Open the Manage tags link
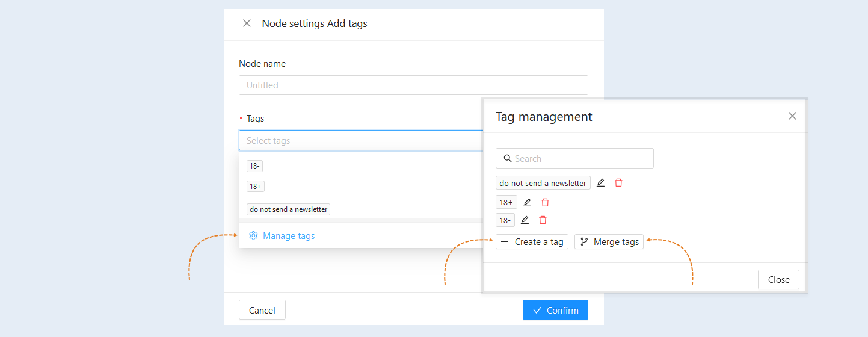This screenshot has height=337, width=868. click(282, 235)
